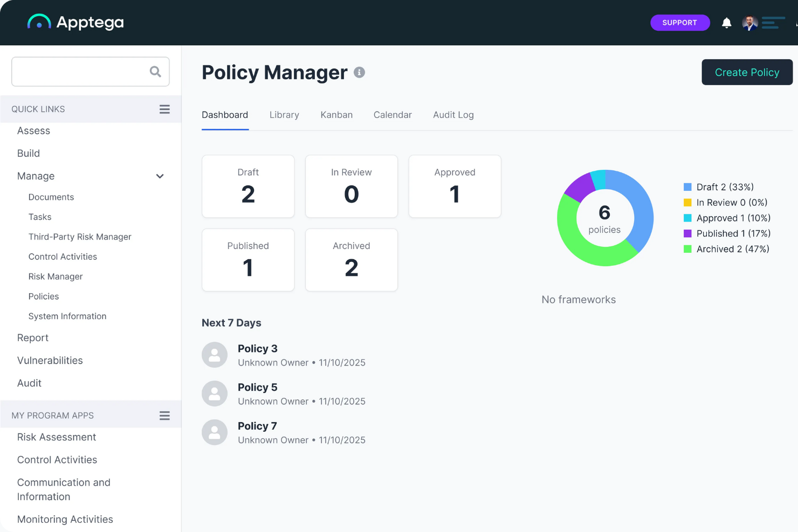This screenshot has width=798, height=532.
Task: Switch to the Library tab
Action: pyautogui.click(x=284, y=115)
